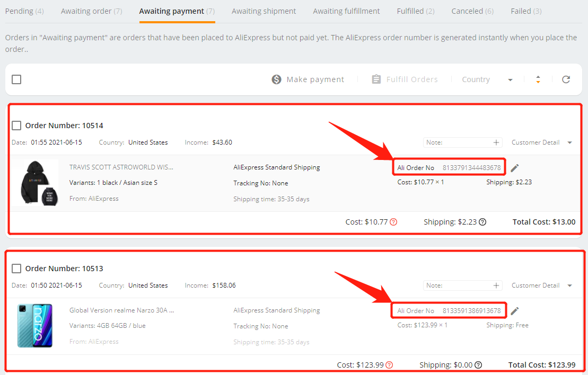The width and height of the screenshot is (588, 375).
Task: Click the Order Number: 10514 heading
Action: tap(64, 126)
